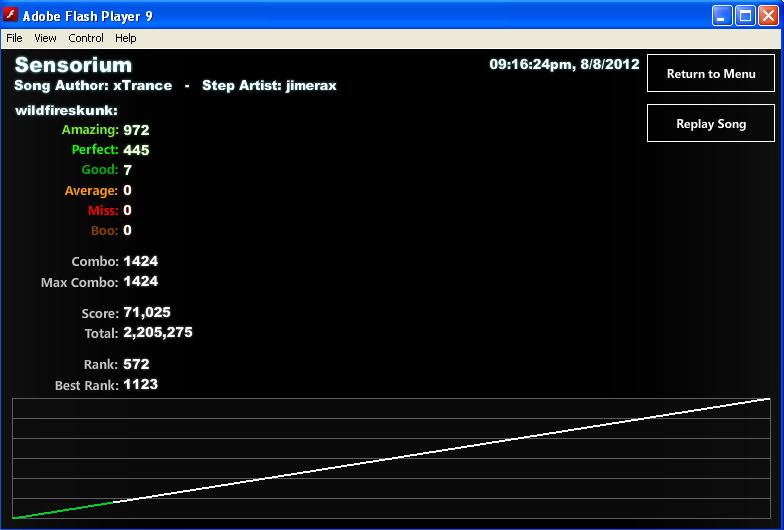Click the date and time stamp
The height and width of the screenshot is (530, 784).
(x=564, y=64)
